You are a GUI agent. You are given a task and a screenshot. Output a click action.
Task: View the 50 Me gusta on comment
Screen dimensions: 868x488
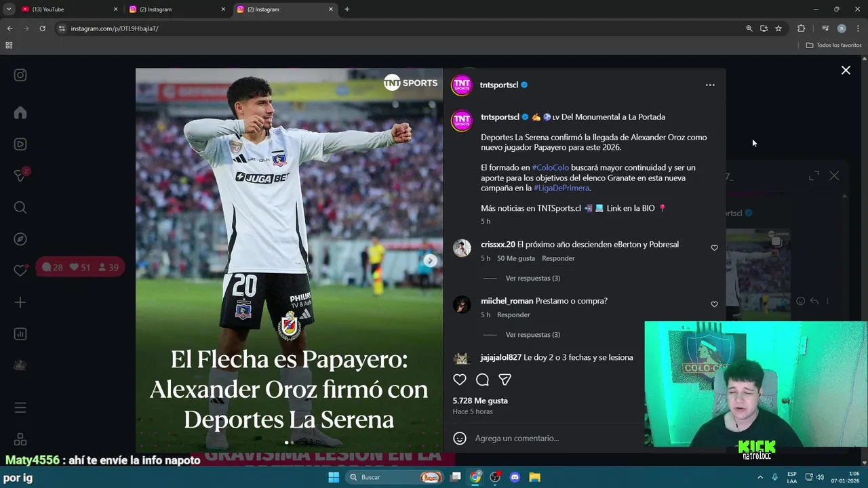(516, 258)
